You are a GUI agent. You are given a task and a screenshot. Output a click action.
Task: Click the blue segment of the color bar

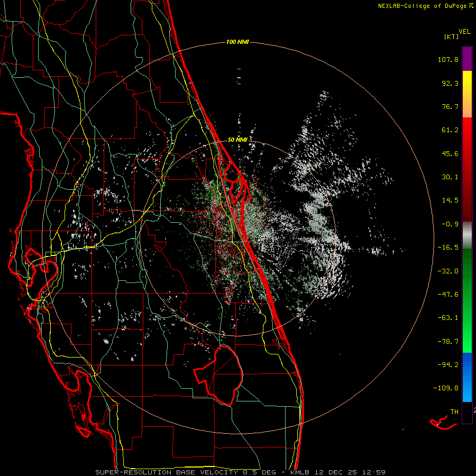click(467, 377)
